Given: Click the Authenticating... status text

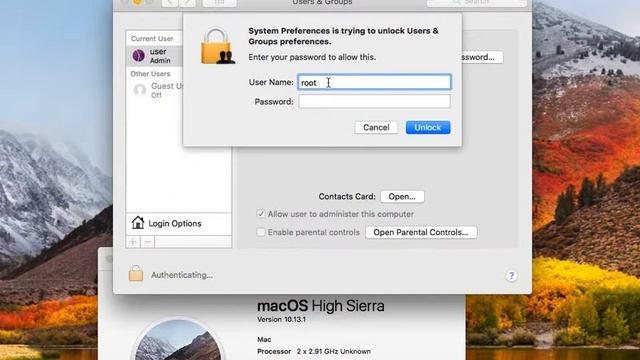Looking at the screenshot, I should tap(182, 275).
